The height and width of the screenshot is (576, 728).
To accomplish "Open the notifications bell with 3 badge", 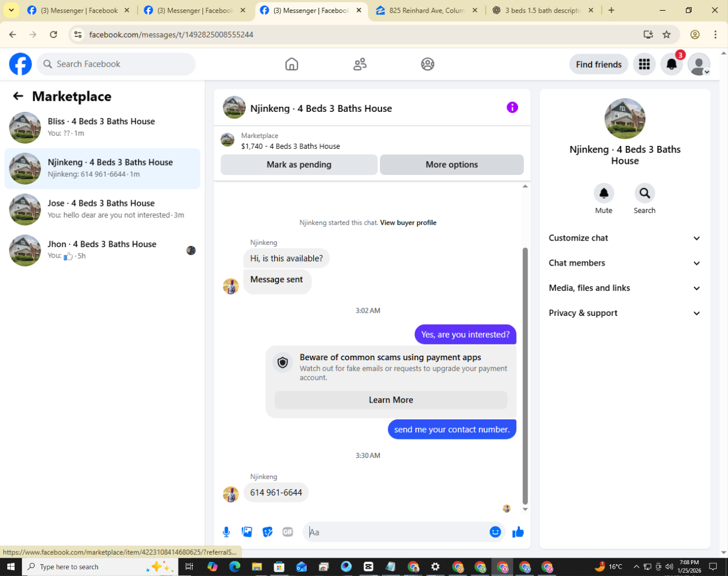I will [x=671, y=64].
